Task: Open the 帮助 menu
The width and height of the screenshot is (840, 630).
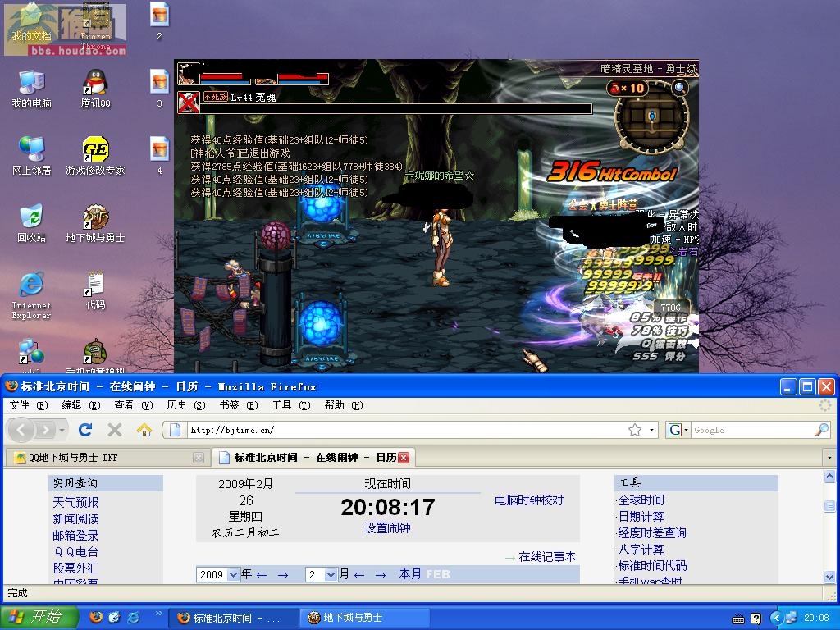Action: click(344, 405)
